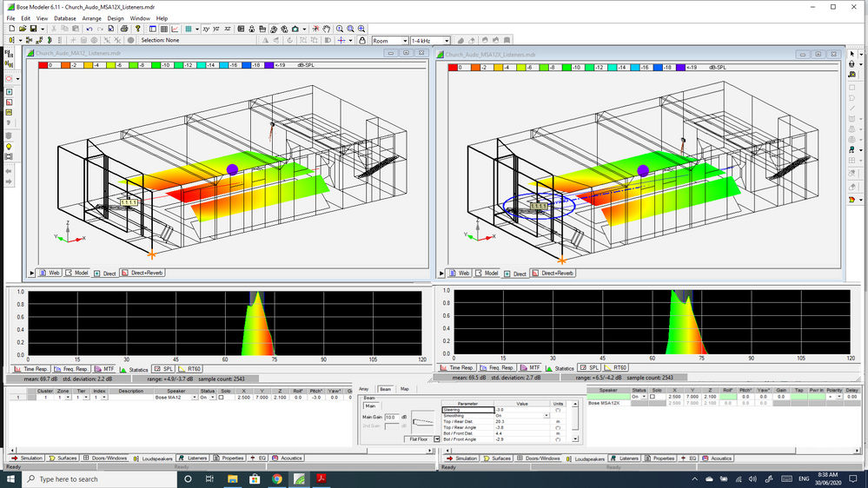Viewport: 868px width, 488px height.
Task: Select the xy plane view icon
Action: click(206, 29)
